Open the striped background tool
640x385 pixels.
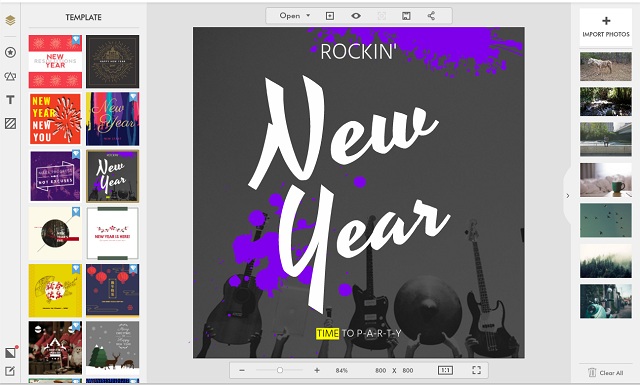pyautogui.click(x=10, y=123)
